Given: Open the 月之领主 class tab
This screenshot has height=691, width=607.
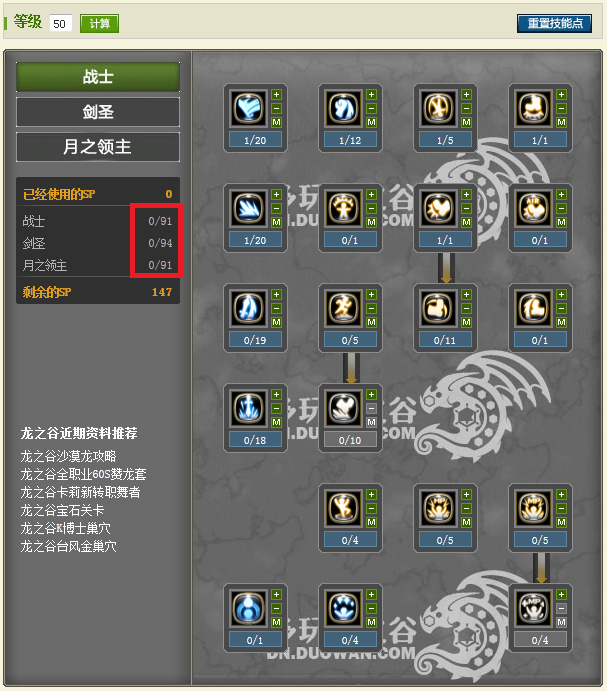Looking at the screenshot, I should click(x=98, y=147).
